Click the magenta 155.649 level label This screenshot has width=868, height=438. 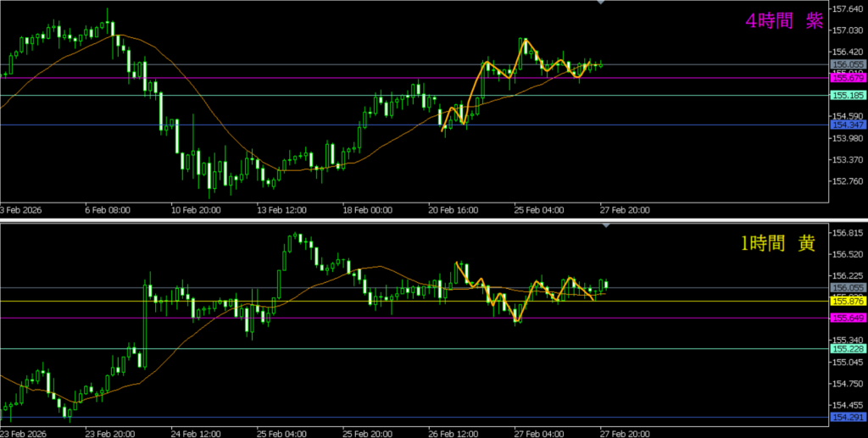coord(848,319)
